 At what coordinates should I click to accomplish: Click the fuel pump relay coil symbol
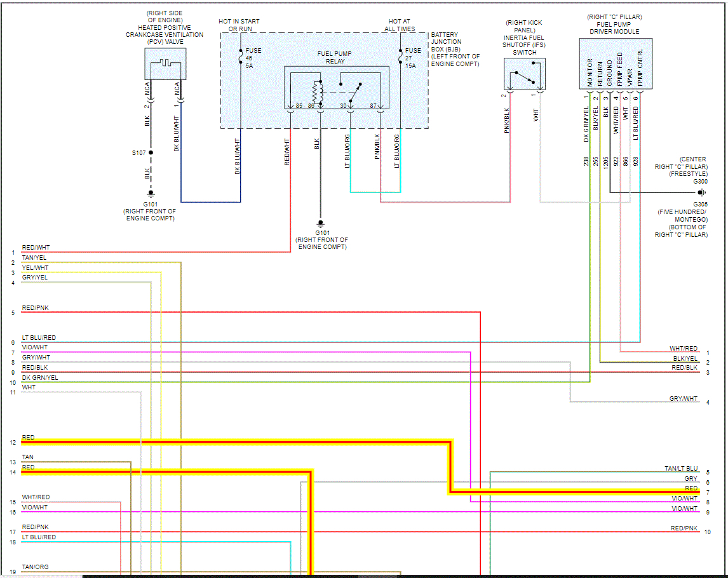[318, 92]
